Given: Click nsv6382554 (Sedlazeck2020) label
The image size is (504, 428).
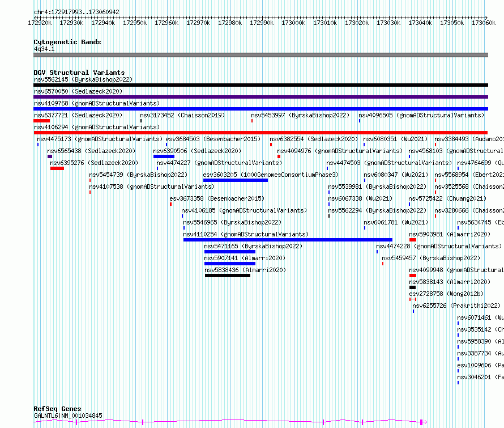Looking at the screenshot, I should pyautogui.click(x=314, y=139).
